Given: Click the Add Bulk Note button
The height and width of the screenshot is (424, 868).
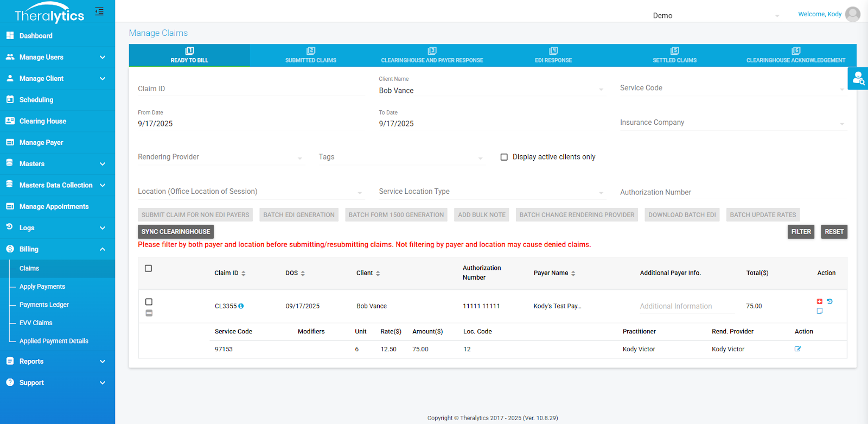Looking at the screenshot, I should (482, 215).
